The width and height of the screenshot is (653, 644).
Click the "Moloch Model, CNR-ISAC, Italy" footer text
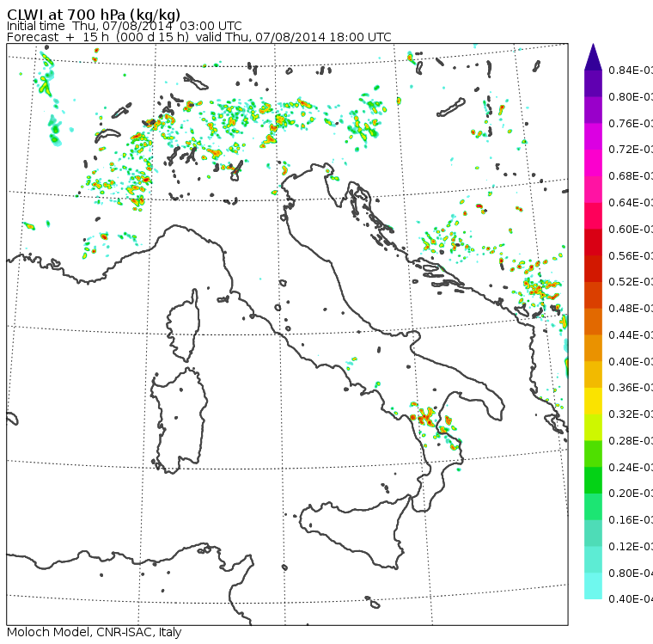[95, 632]
